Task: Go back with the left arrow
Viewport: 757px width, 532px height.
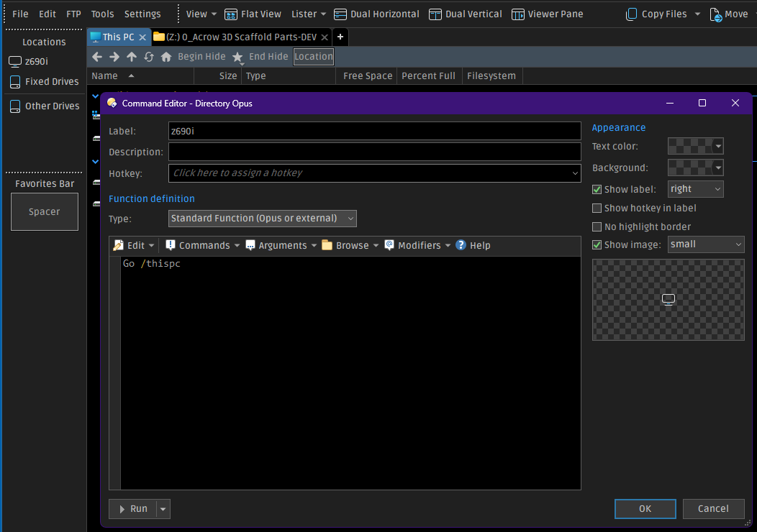Action: pyautogui.click(x=97, y=57)
